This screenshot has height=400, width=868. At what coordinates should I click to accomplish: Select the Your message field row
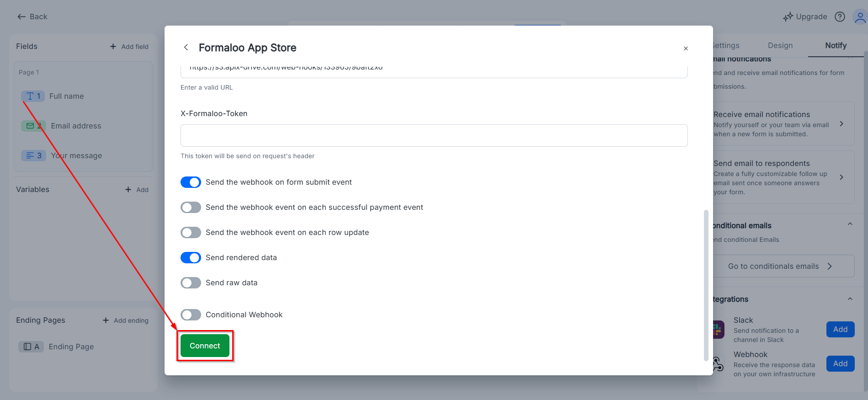pyautogui.click(x=83, y=155)
